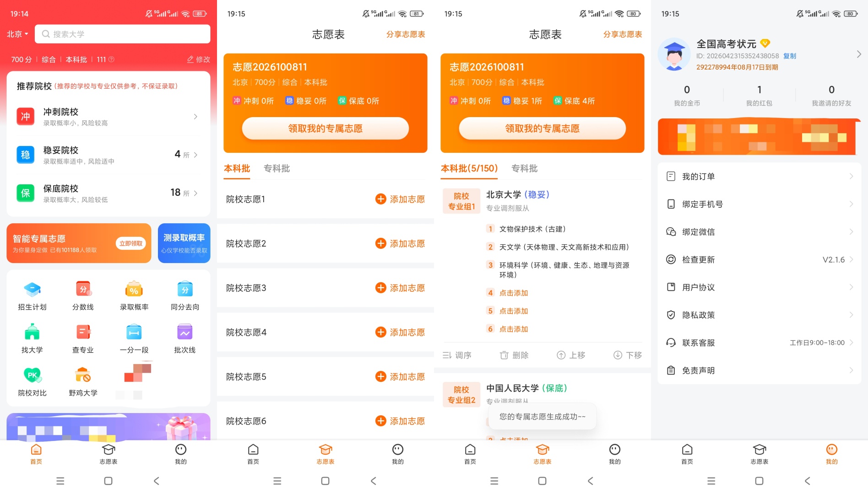The image size is (868, 494).
Task: Open the 同分去向 icon
Action: pyautogui.click(x=185, y=290)
